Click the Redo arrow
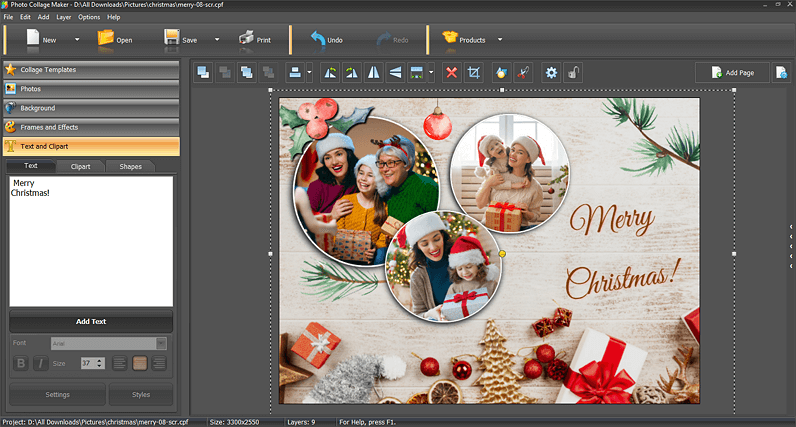This screenshot has height=427, width=796. [x=384, y=39]
